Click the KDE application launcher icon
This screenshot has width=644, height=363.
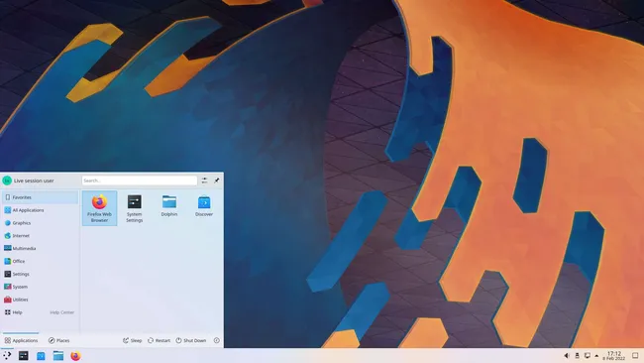click(x=7, y=356)
